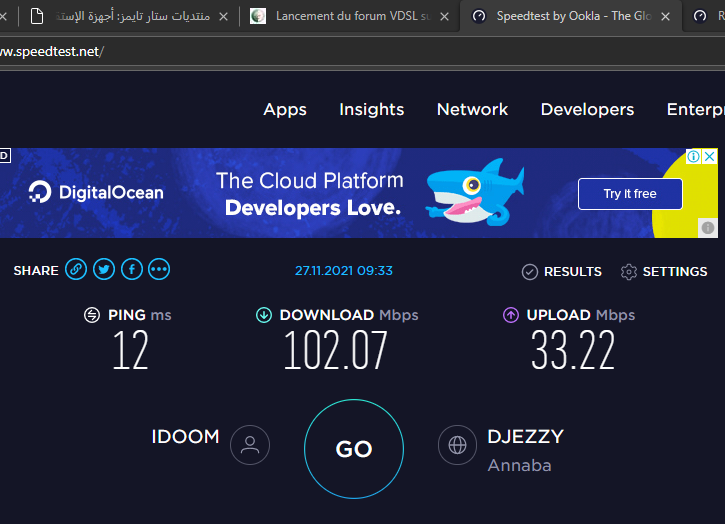
Task: Click the upload arrow icon
Action: click(x=510, y=315)
